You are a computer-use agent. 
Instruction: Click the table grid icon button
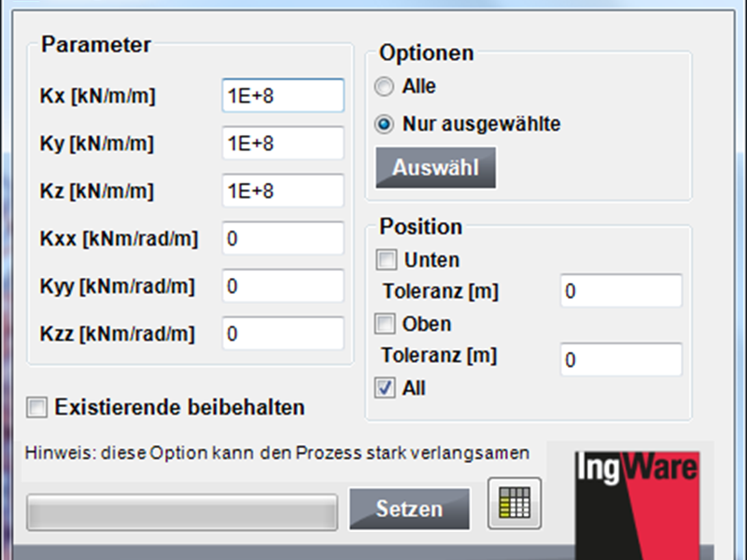(x=514, y=503)
